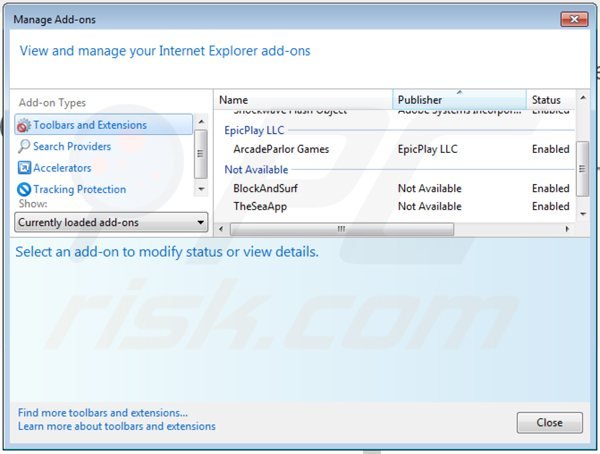Viewport: 600px width, 454px height.
Task: Click Enabled status of ArcadeParlor Games
Action: tap(551, 149)
